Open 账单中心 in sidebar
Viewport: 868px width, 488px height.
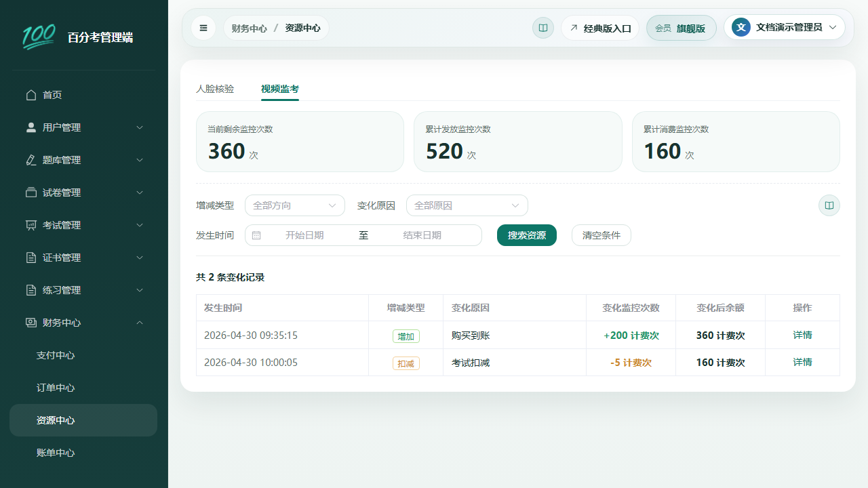(83, 453)
